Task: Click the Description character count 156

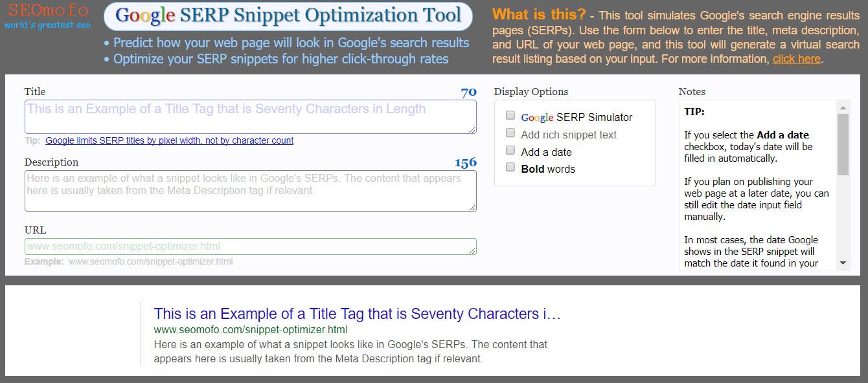Action: [x=466, y=162]
